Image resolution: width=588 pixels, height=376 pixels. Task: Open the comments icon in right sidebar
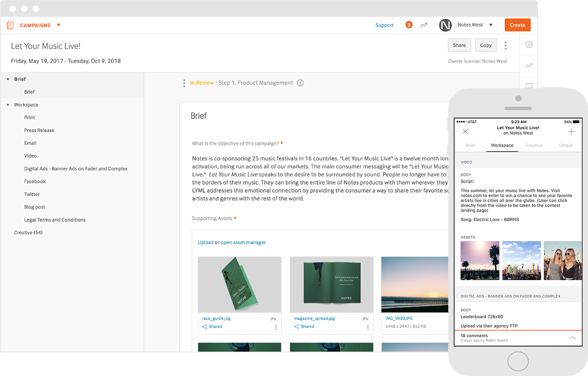click(529, 86)
